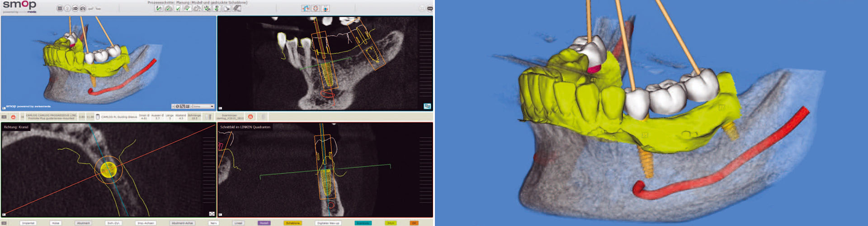Image resolution: width=868 pixels, height=226 pixels.
Task: Click the orange OK button
Action: coord(414,223)
